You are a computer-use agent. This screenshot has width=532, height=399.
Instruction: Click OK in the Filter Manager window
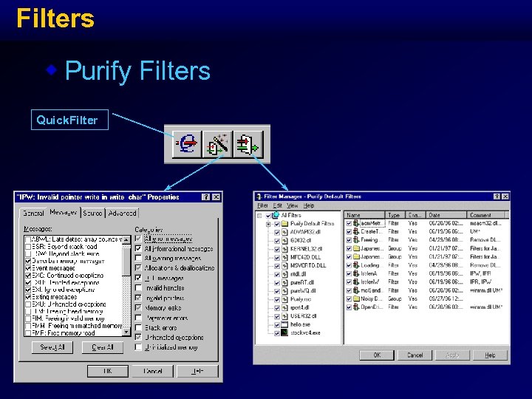pyautogui.click(x=377, y=355)
